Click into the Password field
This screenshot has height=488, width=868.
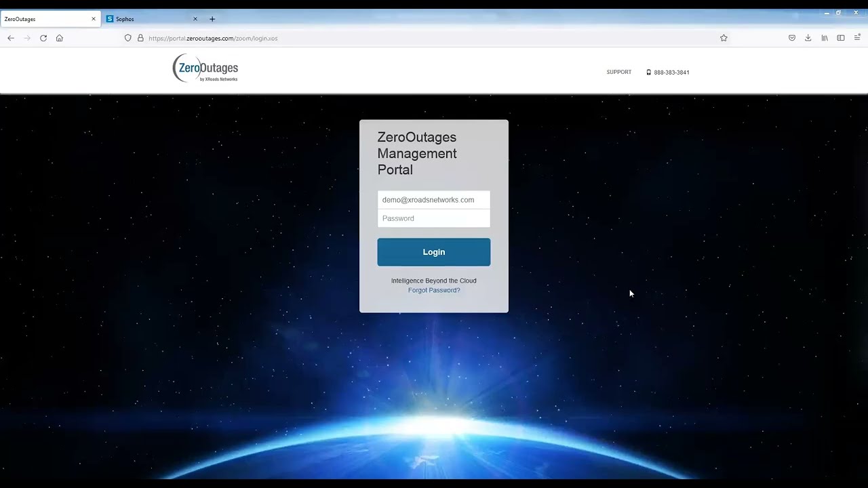[x=434, y=218]
